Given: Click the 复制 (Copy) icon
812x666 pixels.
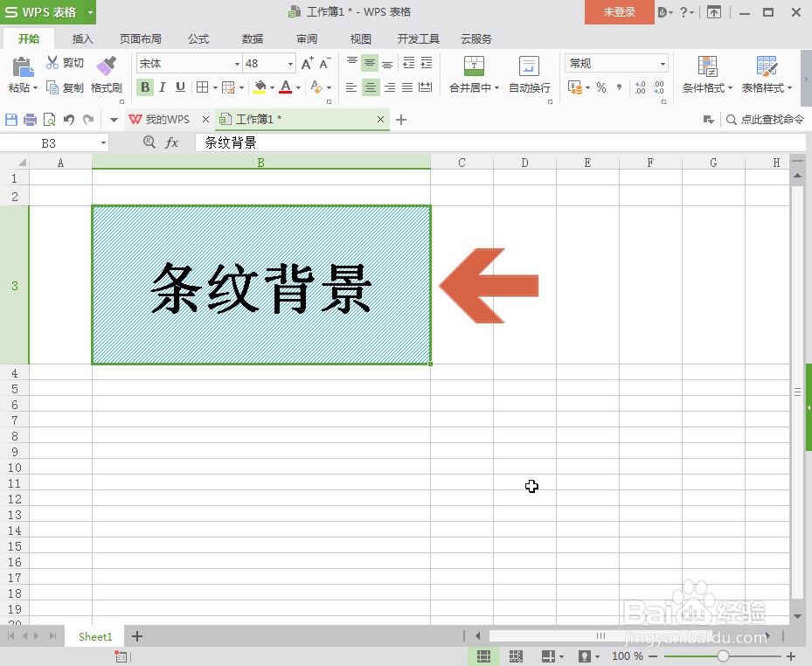Looking at the screenshot, I should (x=62, y=87).
